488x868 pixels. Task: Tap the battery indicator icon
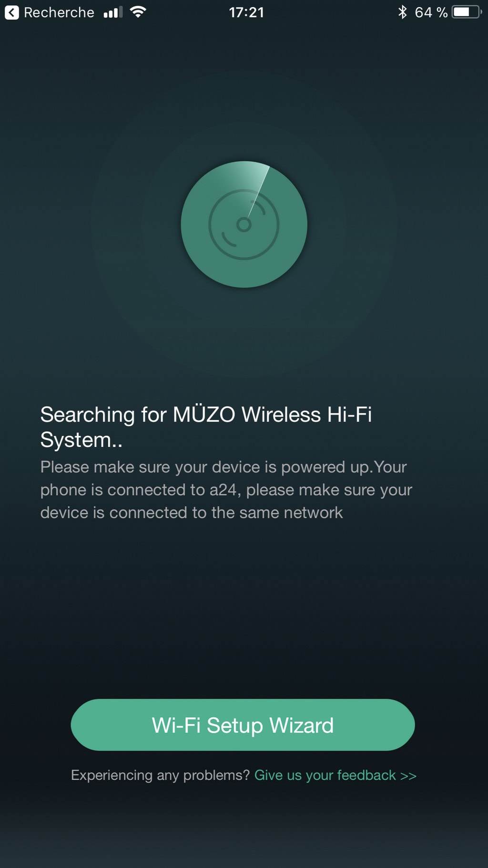[467, 12]
